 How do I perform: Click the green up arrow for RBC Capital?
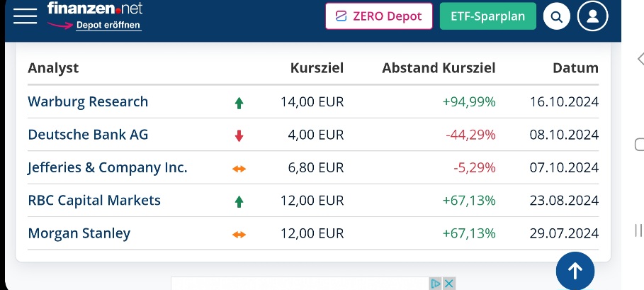coord(239,201)
